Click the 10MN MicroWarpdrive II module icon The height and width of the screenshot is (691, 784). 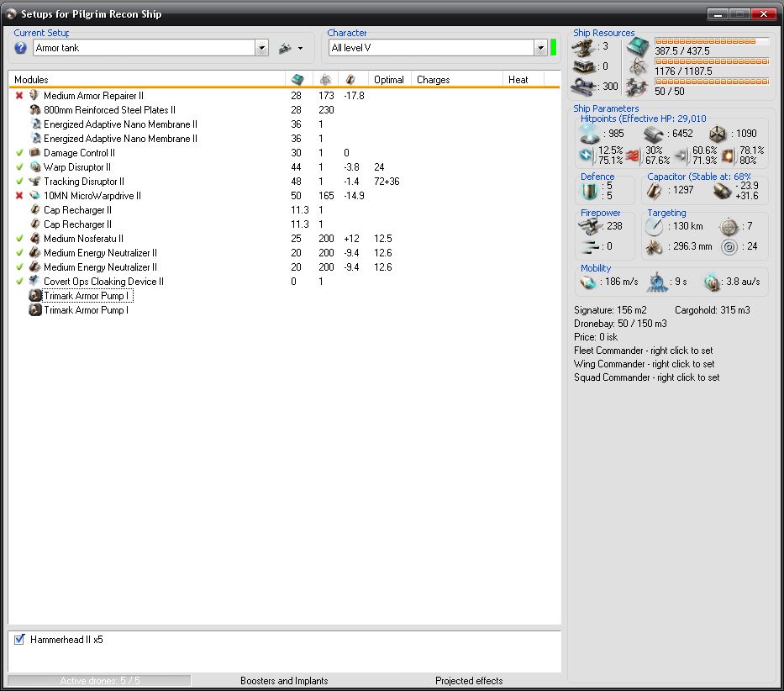click(x=34, y=196)
